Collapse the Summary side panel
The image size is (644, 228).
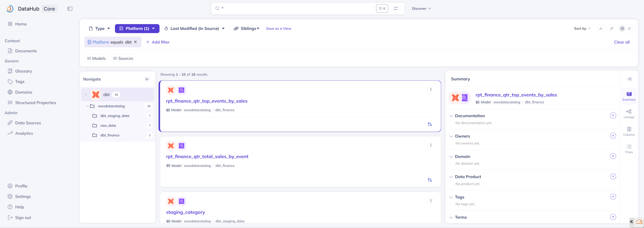(629, 79)
